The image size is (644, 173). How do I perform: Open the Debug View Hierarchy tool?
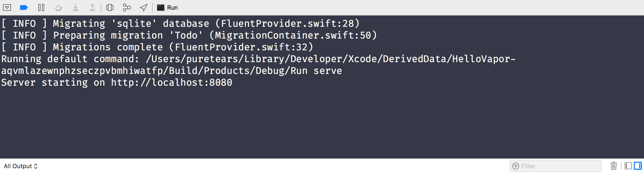[x=110, y=7]
